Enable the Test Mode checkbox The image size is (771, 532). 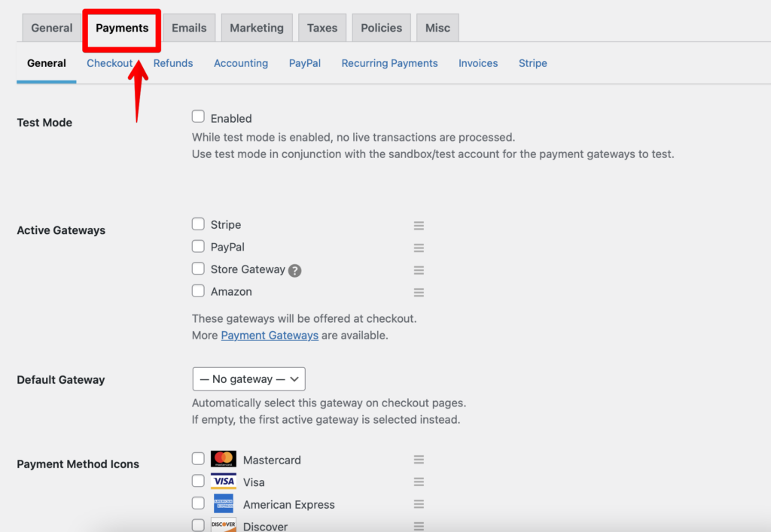[198, 117]
